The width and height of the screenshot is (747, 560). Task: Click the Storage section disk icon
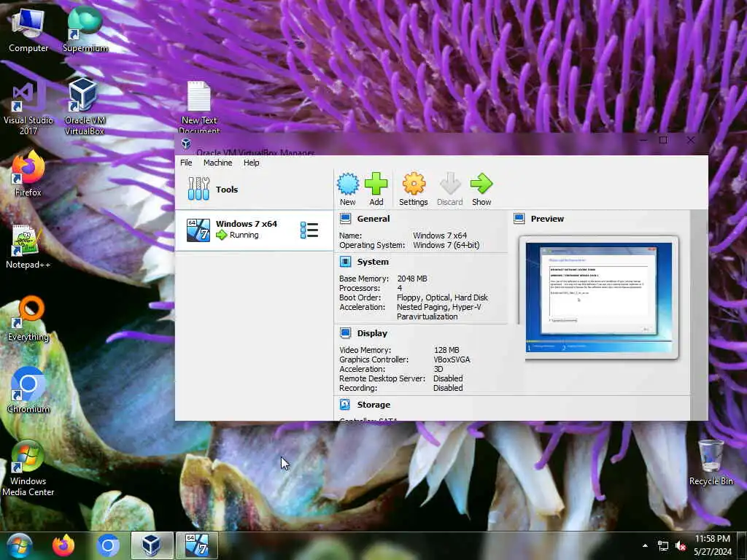tap(345, 404)
